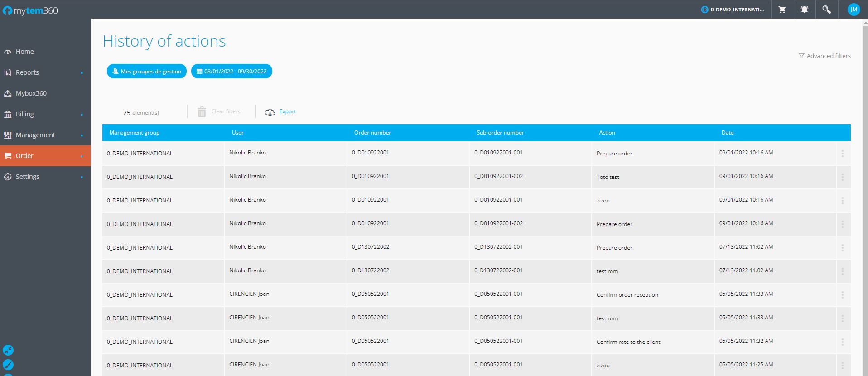868x376 pixels.
Task: Open row menu for the Toto test row
Action: pyautogui.click(x=843, y=177)
